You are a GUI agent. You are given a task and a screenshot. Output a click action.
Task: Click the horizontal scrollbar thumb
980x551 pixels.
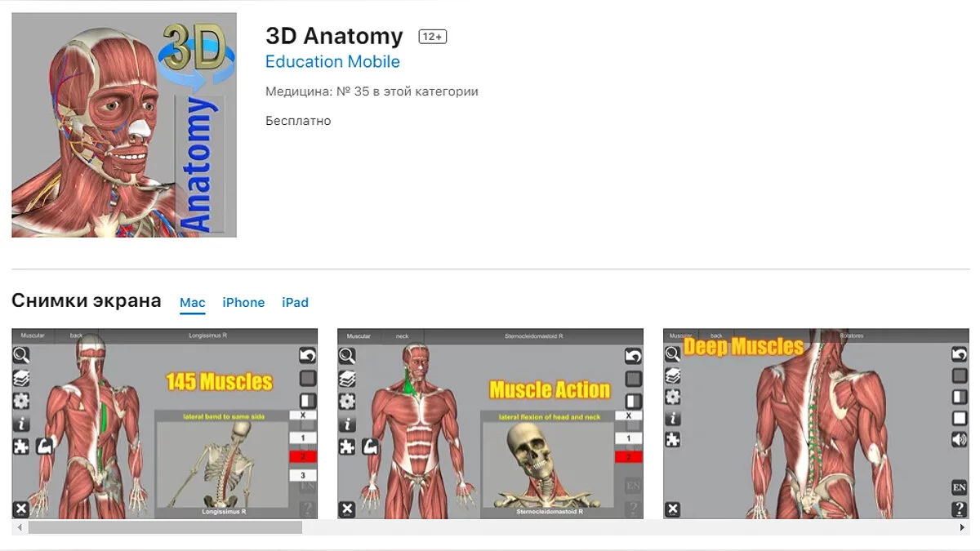coord(165,528)
